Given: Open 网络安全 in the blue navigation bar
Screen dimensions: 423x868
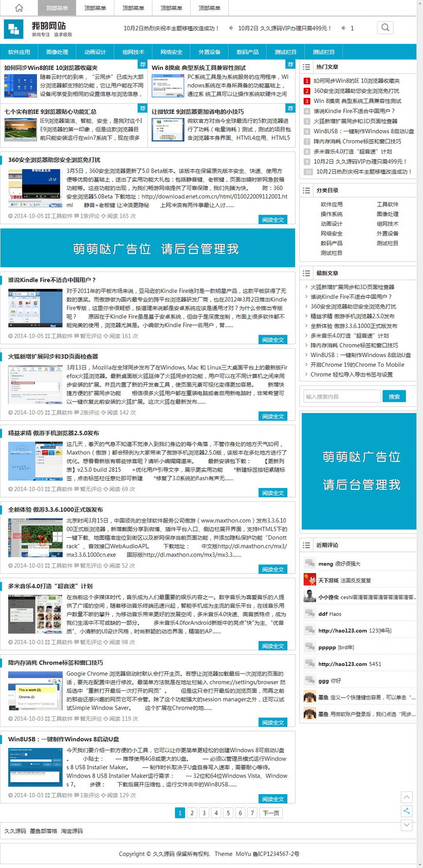Looking at the screenshot, I should point(171,52).
